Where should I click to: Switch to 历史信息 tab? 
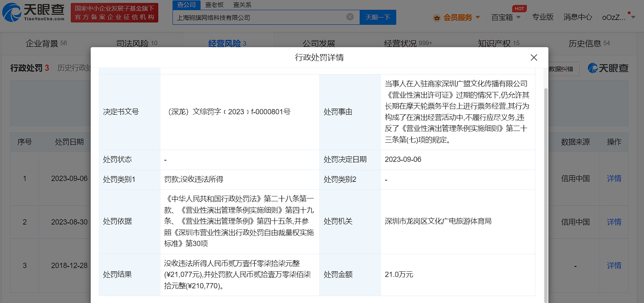(x=589, y=43)
